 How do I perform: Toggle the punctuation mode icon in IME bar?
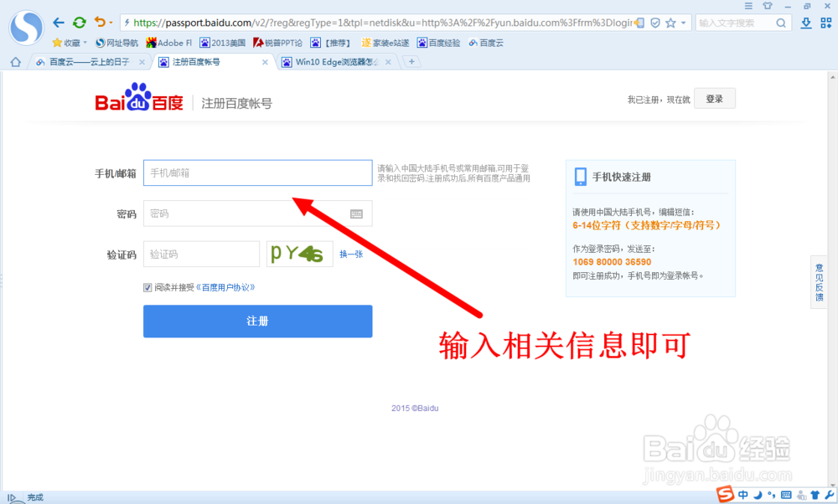click(771, 495)
